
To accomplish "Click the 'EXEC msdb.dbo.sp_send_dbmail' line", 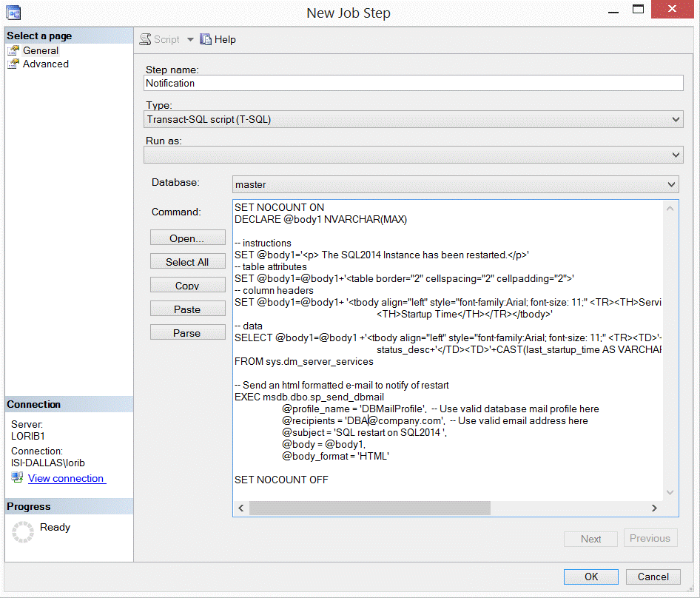I will [x=309, y=397].
